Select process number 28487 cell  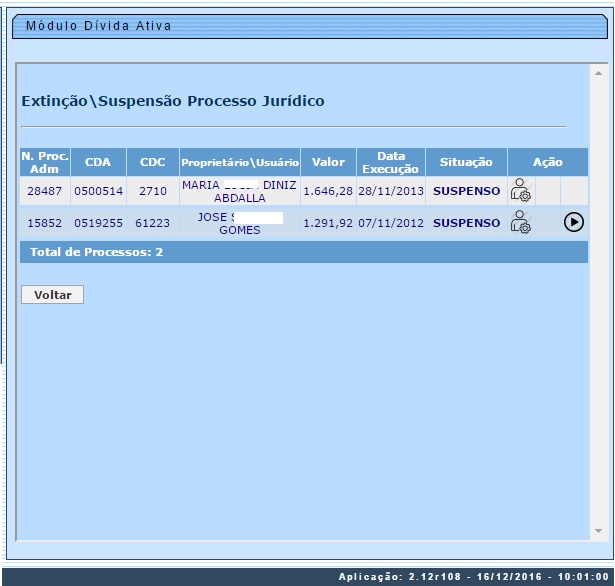click(x=44, y=191)
